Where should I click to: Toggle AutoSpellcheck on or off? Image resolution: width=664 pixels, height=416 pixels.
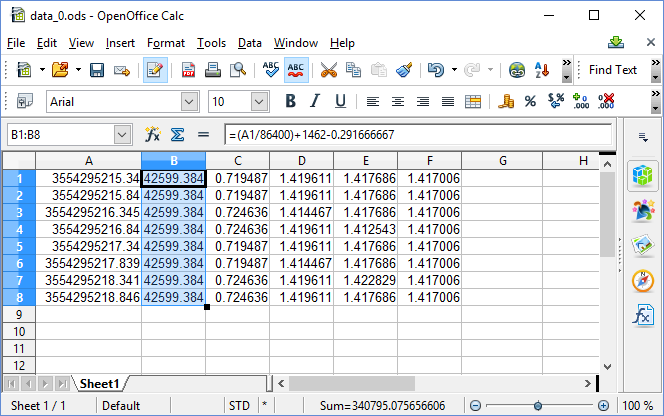point(297,70)
